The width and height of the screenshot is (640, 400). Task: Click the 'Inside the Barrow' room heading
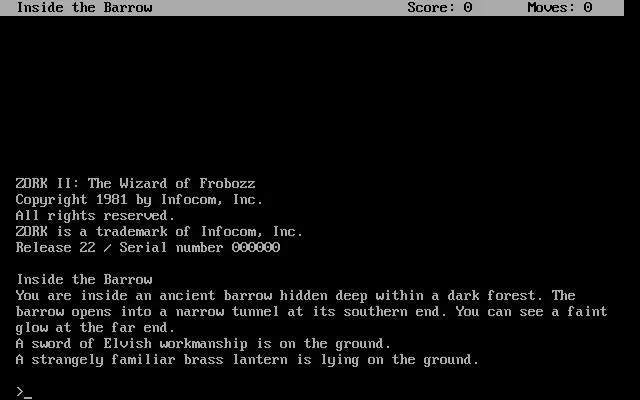[x=84, y=280]
